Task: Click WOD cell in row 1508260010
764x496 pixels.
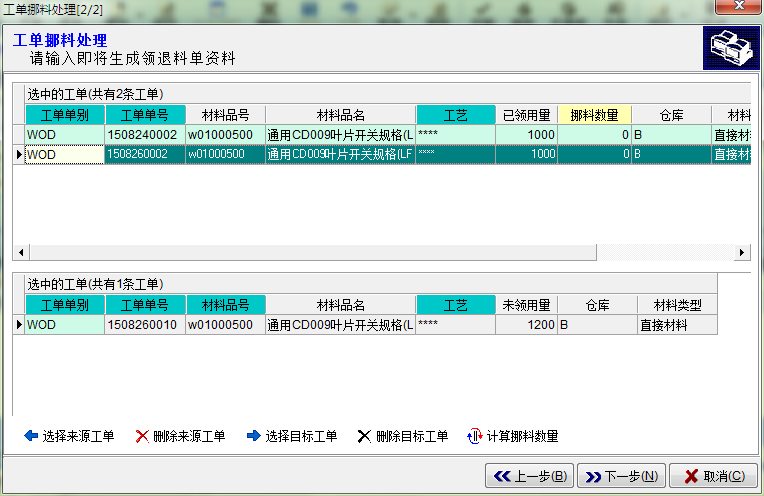Action: click(x=65, y=324)
